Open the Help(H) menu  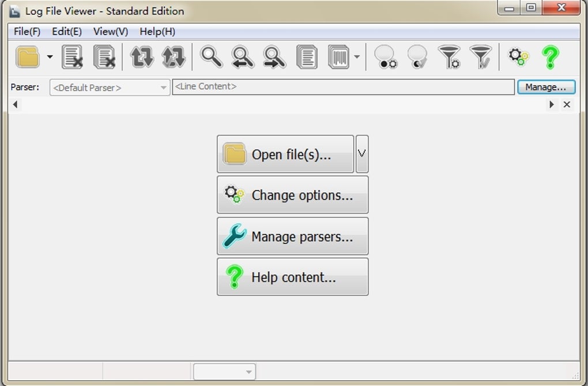click(x=157, y=32)
